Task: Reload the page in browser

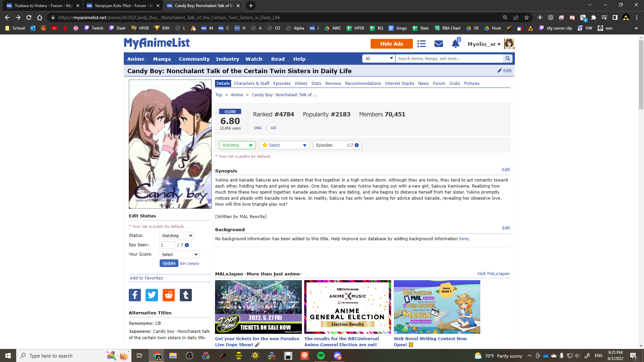Action: (29, 17)
